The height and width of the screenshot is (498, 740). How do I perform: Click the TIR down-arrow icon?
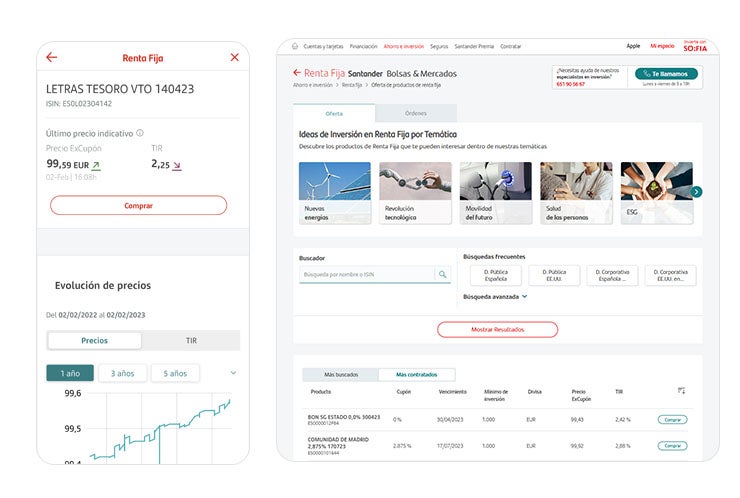coord(177,166)
